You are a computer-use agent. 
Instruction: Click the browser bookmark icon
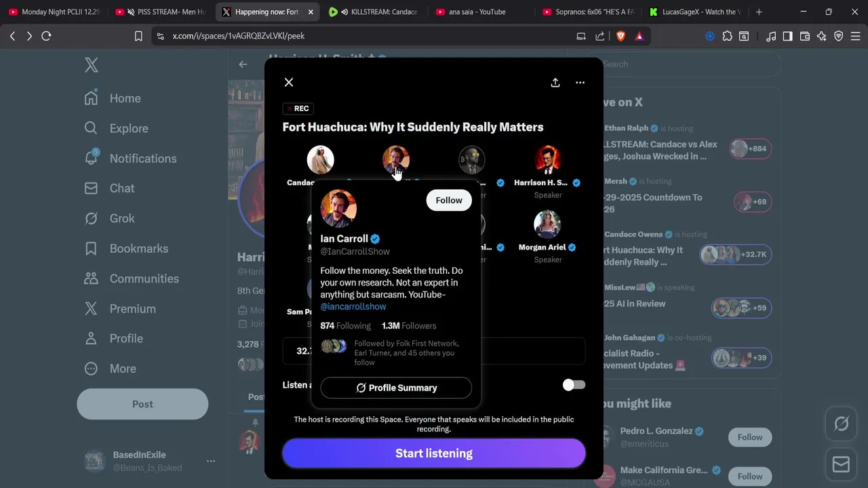138,36
